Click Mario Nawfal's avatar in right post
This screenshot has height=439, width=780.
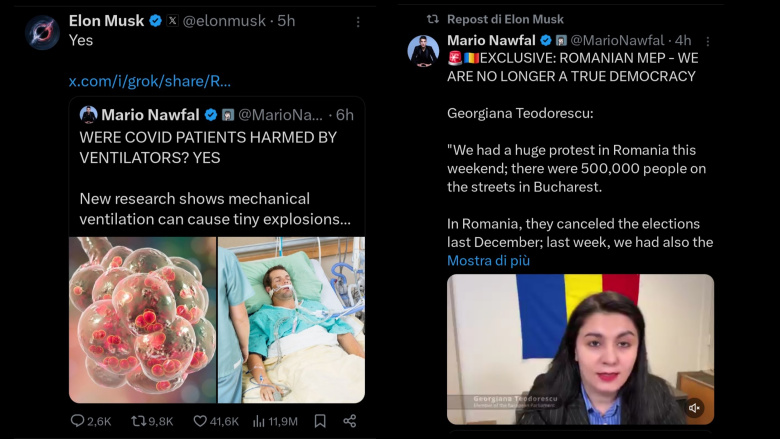tap(423, 50)
